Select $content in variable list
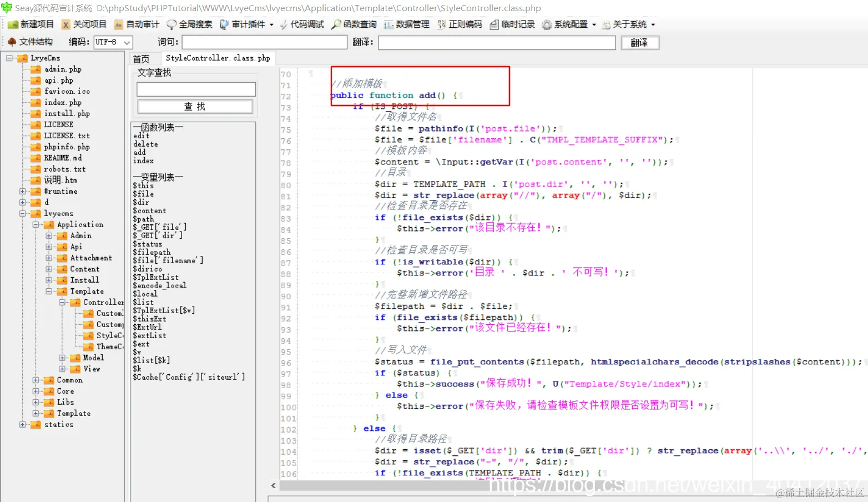This screenshot has height=502, width=868. point(149,211)
